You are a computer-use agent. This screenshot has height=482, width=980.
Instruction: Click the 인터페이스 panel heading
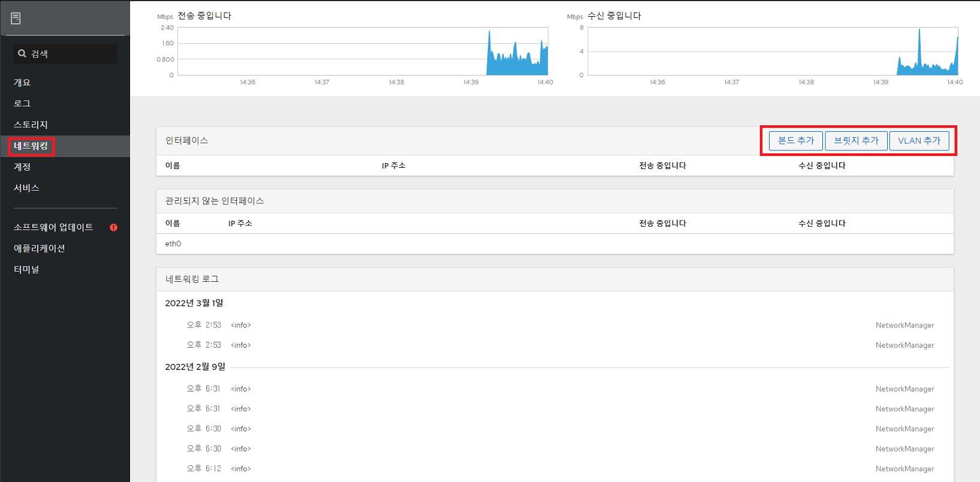click(x=186, y=140)
